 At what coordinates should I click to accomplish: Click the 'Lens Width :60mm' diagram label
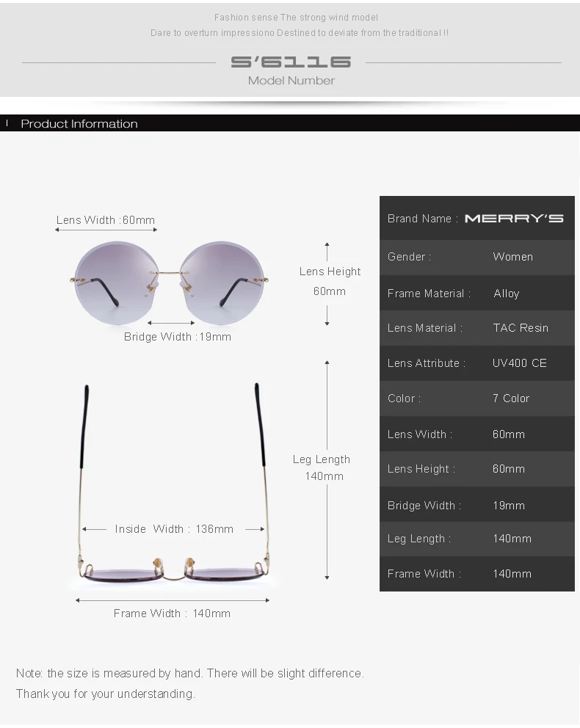click(x=106, y=219)
